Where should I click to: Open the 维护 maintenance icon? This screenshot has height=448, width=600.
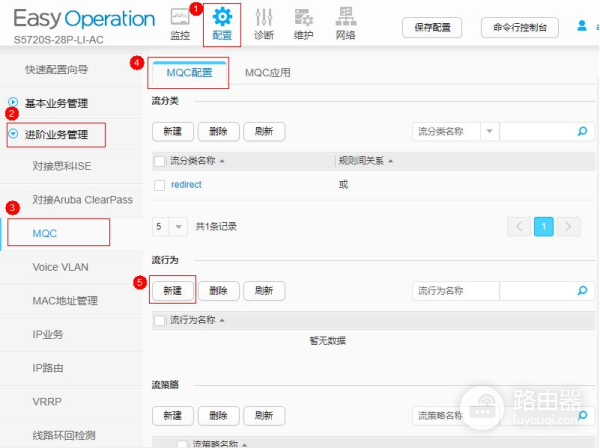click(304, 24)
